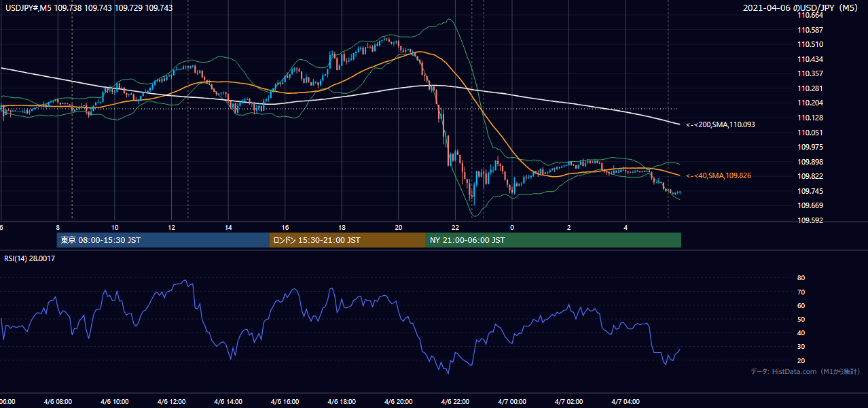Click the 4/6 22:00 date label

pos(455,402)
